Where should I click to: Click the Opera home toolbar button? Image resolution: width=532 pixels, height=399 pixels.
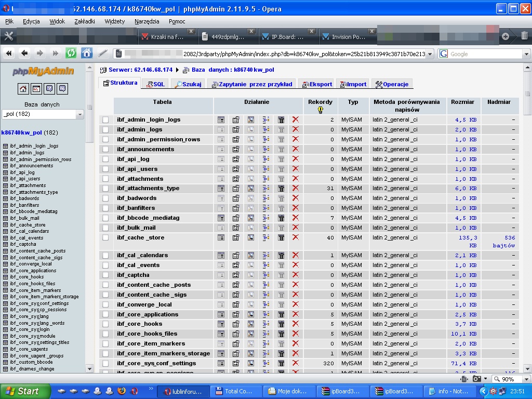pyautogui.click(x=87, y=53)
